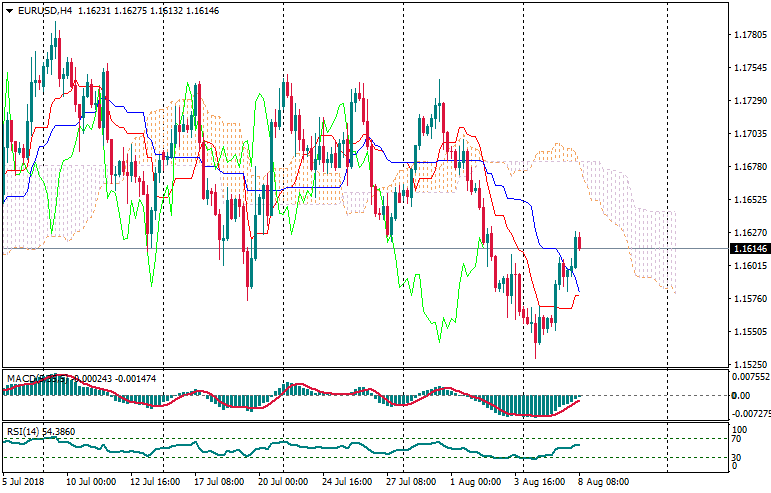Click the triangle arrow beside EURUSD,H4
Viewport: 771px width, 493px height.
(8, 10)
